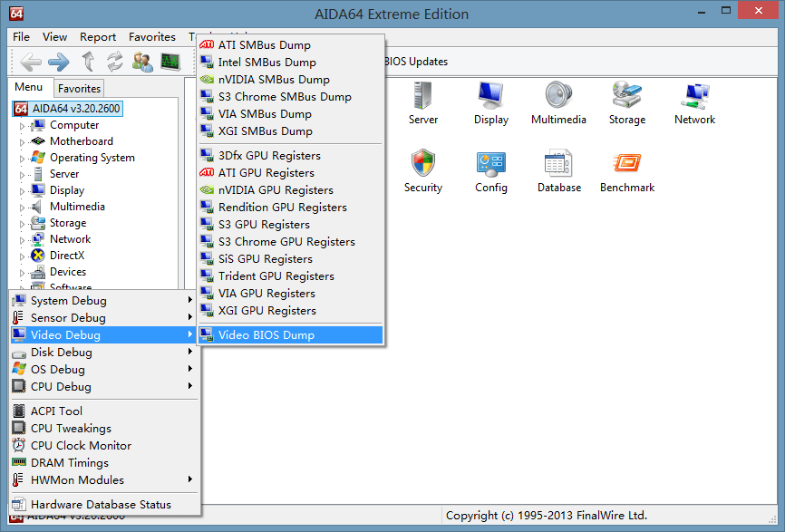Open the File menu
This screenshot has width=785, height=532.
[x=21, y=37]
